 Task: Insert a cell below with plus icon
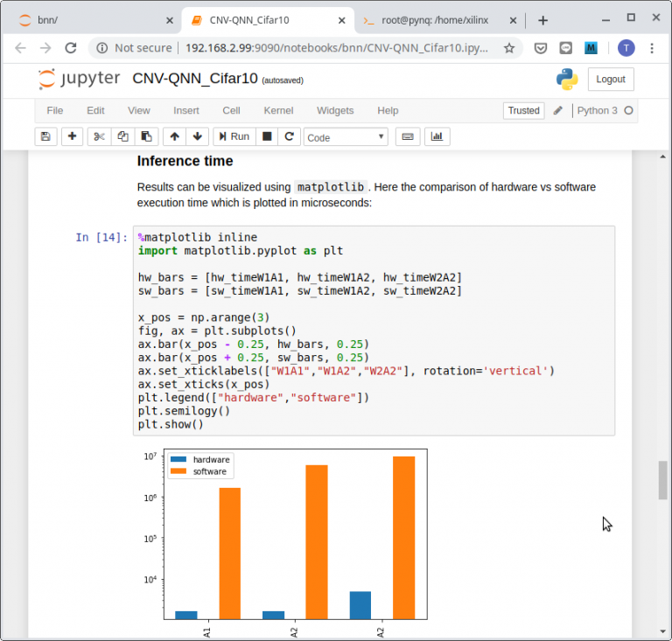pos(72,136)
